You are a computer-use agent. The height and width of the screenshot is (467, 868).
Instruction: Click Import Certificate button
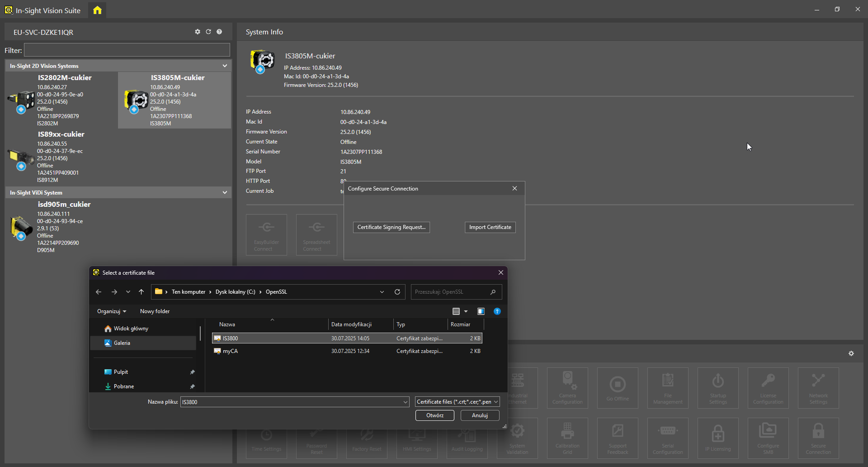[490, 227]
